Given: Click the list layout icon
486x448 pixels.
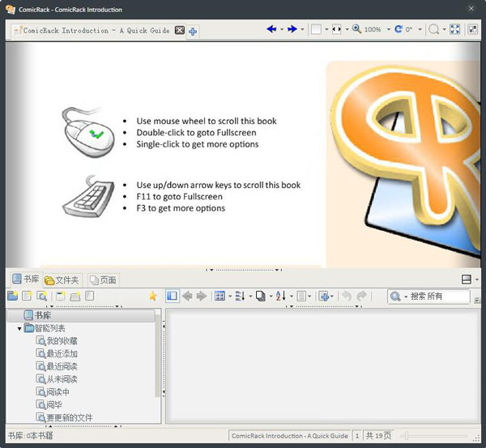Looking at the screenshot, I should (301, 296).
